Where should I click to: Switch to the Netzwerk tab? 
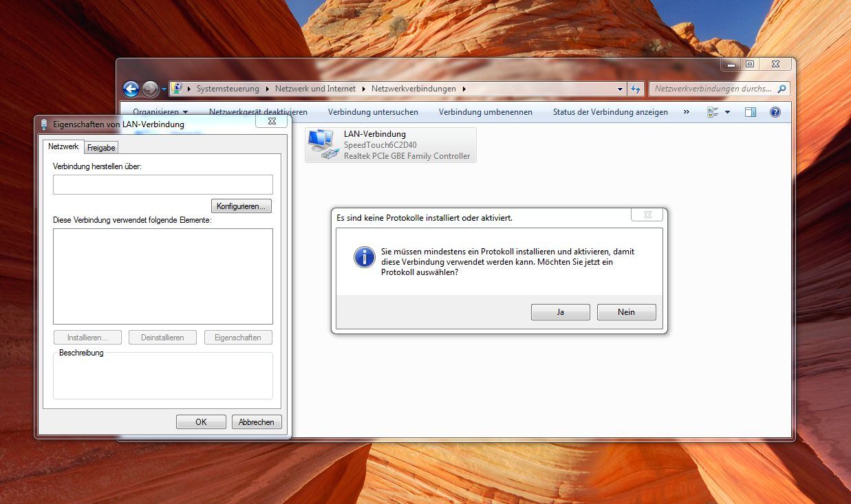63,146
